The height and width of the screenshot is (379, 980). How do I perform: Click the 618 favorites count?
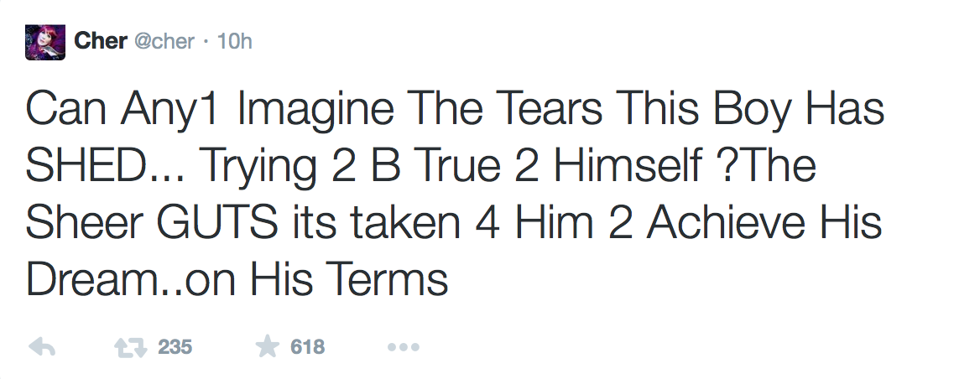[307, 347]
